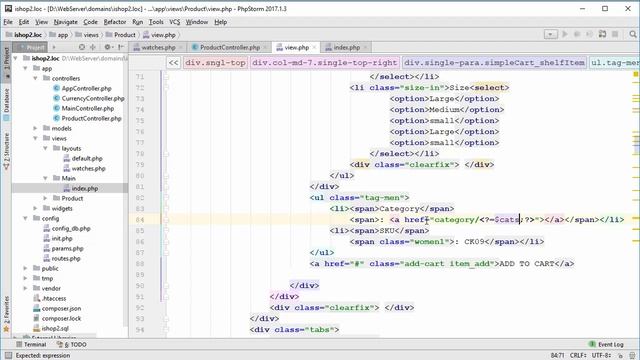Click the views breadcrumb in navigation bar
The width and height of the screenshot is (640, 360).
(87, 35)
